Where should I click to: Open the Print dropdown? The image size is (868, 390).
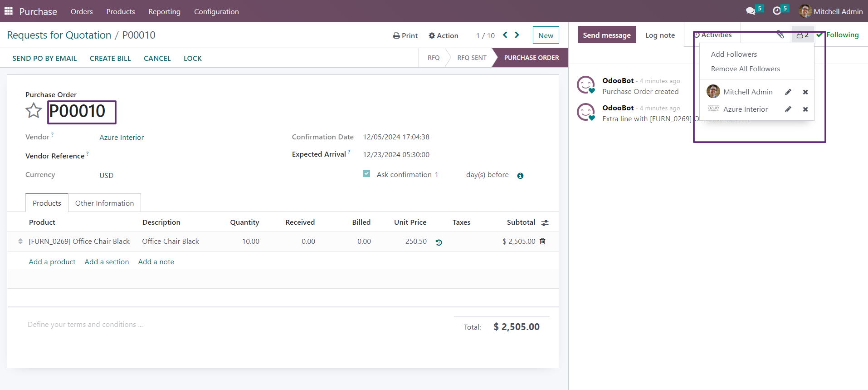click(x=405, y=35)
